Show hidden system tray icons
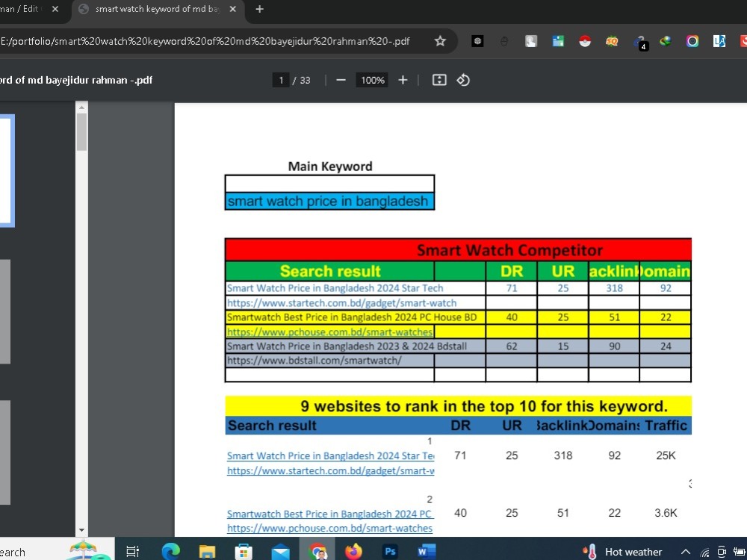747x560 pixels. [685, 552]
